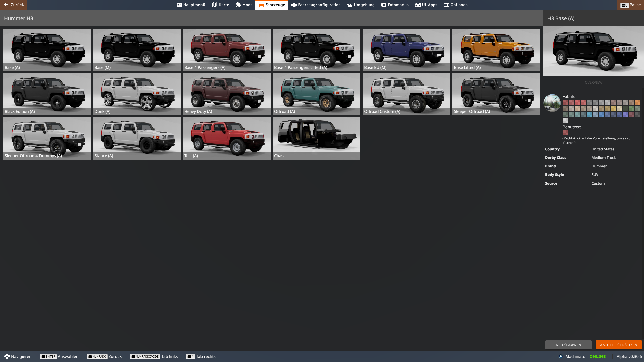Pick the blue Base EU (M) variant
Screen dimensions: 644x362
[x=406, y=50]
